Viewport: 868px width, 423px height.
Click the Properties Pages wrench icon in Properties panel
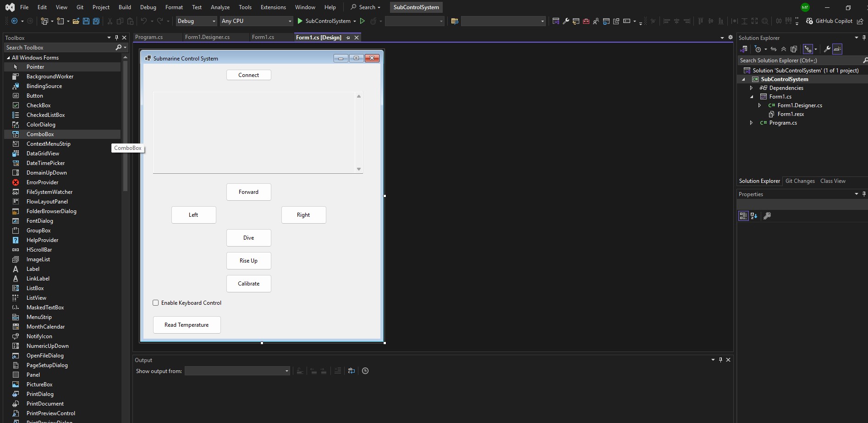(767, 216)
